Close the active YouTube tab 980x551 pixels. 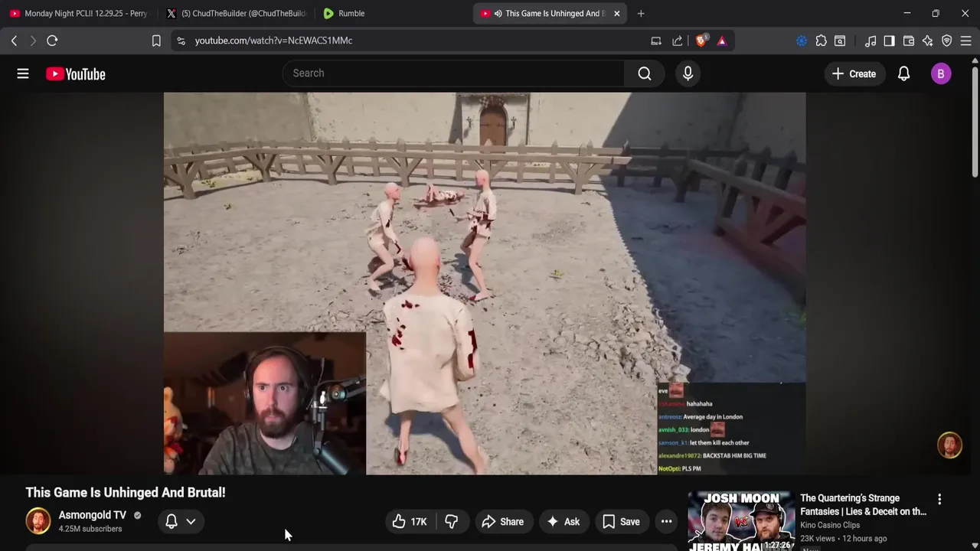pyautogui.click(x=616, y=13)
